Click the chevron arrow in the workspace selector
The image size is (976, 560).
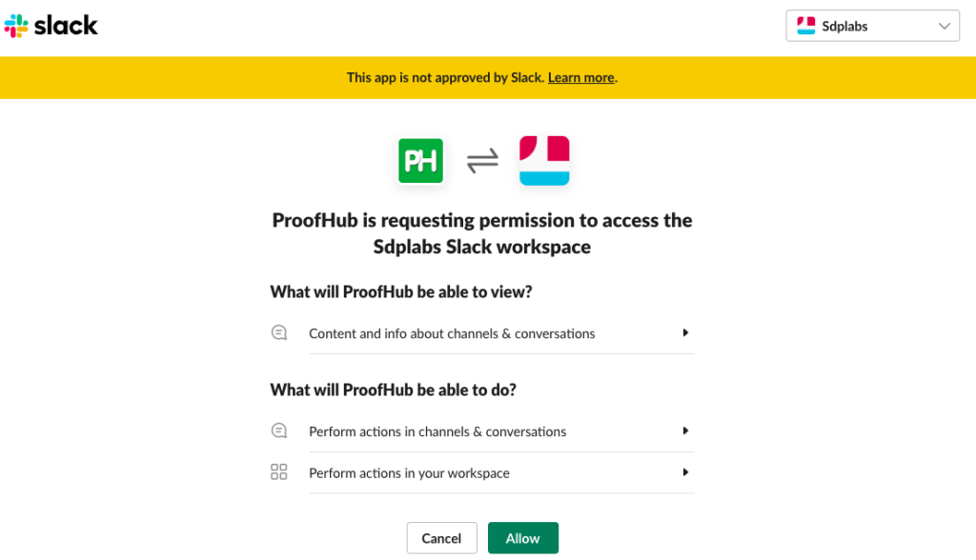click(945, 26)
